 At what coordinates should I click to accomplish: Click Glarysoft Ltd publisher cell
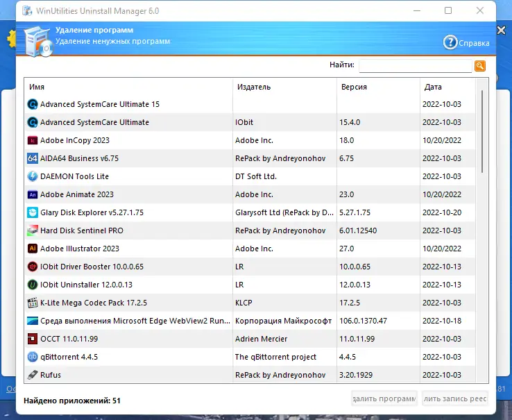[x=284, y=212]
